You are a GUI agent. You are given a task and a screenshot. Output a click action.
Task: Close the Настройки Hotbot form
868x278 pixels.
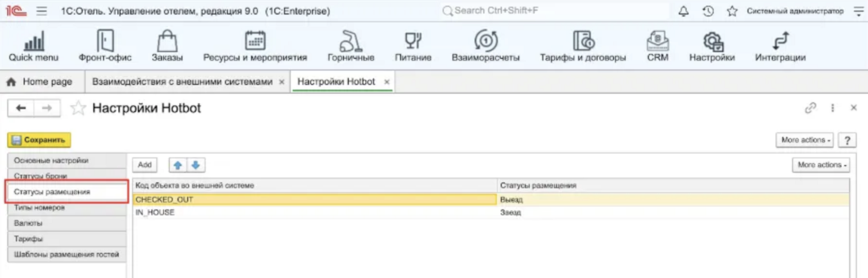click(854, 108)
